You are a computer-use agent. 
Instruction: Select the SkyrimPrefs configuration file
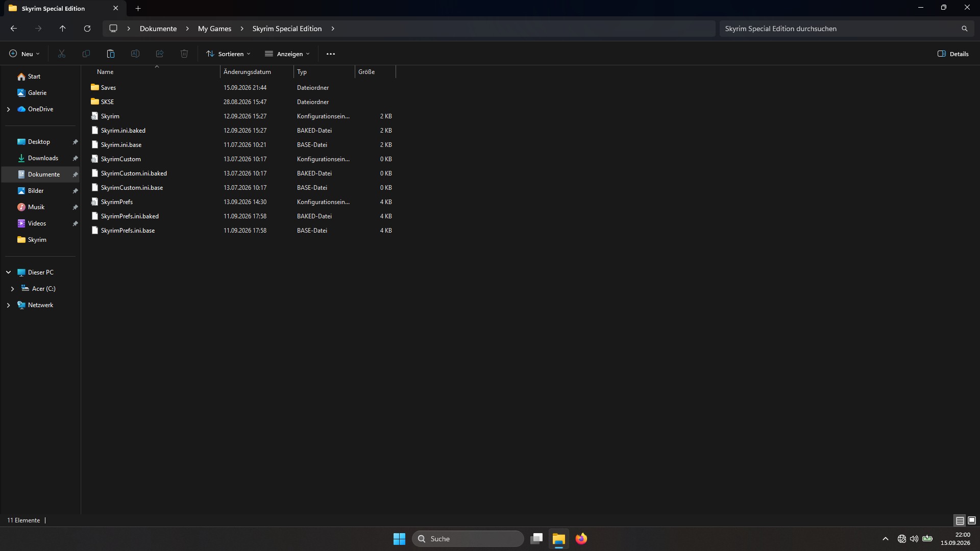click(x=242, y=202)
